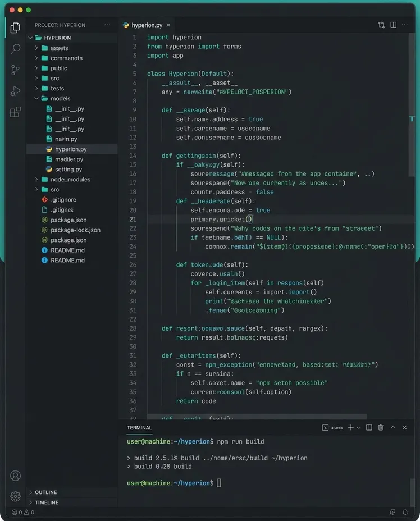Create a new terminal with plus icon

[350, 428]
